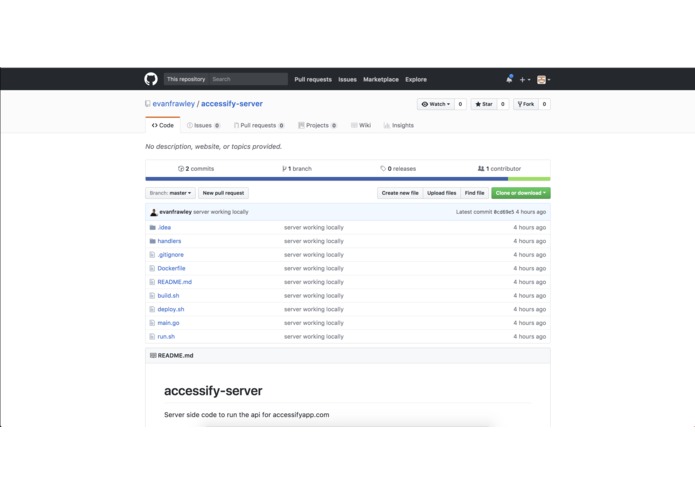Click the commits history clock icon

coord(181,169)
